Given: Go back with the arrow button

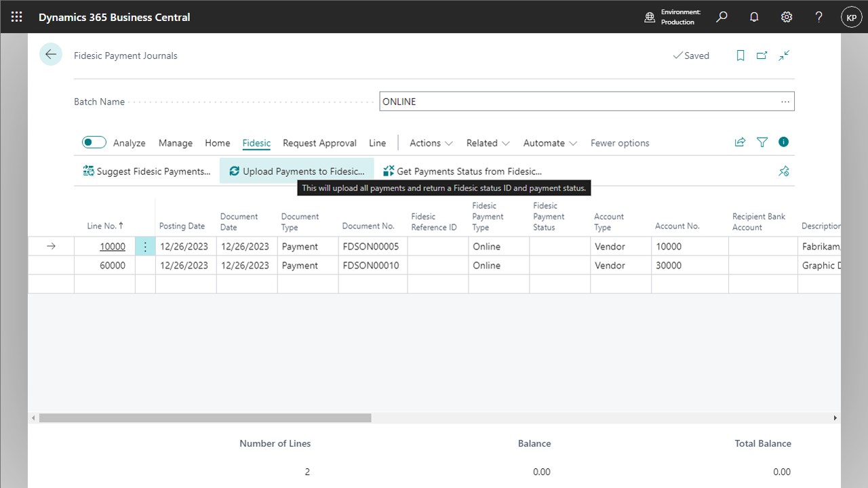Looking at the screenshot, I should [x=51, y=55].
